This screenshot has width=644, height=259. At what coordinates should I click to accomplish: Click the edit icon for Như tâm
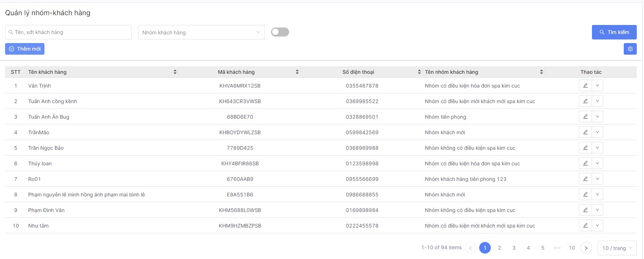tap(585, 226)
